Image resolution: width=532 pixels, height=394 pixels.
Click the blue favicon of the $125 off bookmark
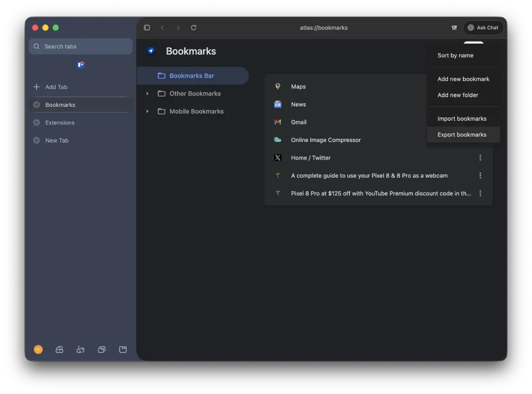point(278,193)
